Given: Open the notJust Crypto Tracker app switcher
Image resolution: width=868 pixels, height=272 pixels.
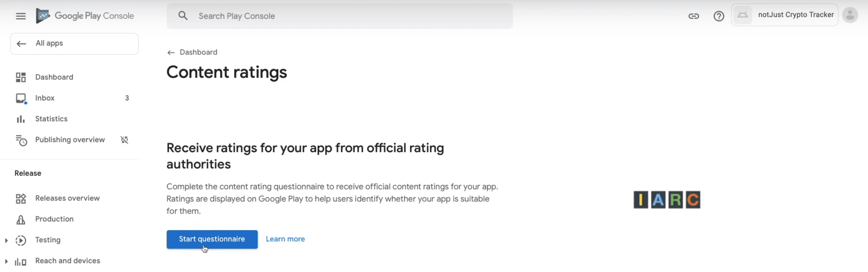Looking at the screenshot, I should [785, 15].
